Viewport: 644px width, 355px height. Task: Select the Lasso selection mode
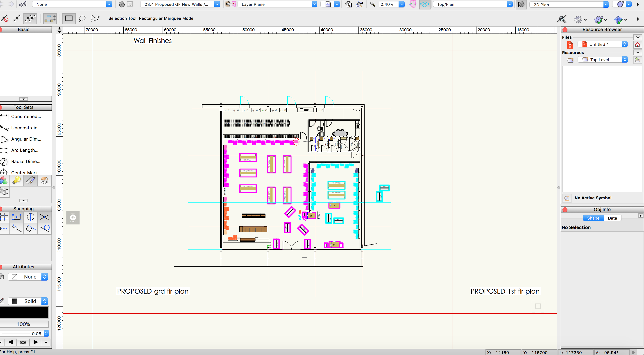[82, 18]
